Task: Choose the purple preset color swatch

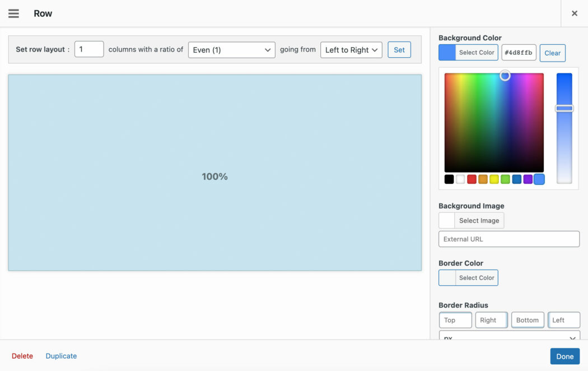Action: (x=527, y=179)
